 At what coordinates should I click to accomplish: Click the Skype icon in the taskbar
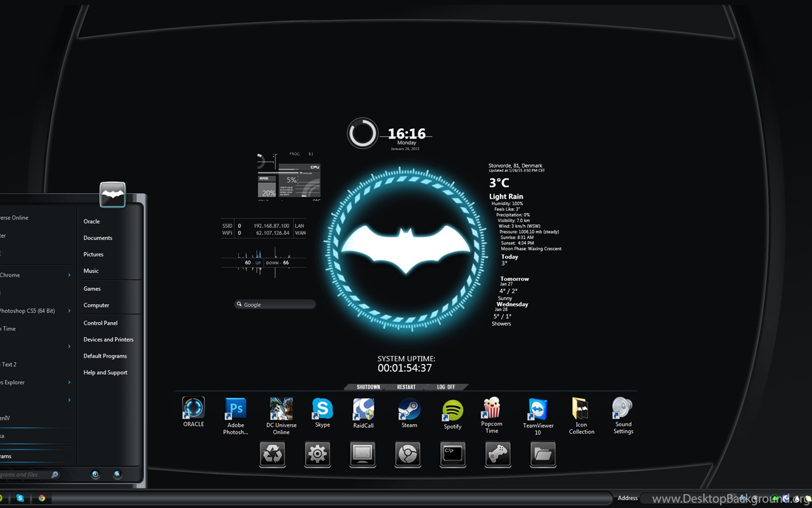click(x=20, y=498)
